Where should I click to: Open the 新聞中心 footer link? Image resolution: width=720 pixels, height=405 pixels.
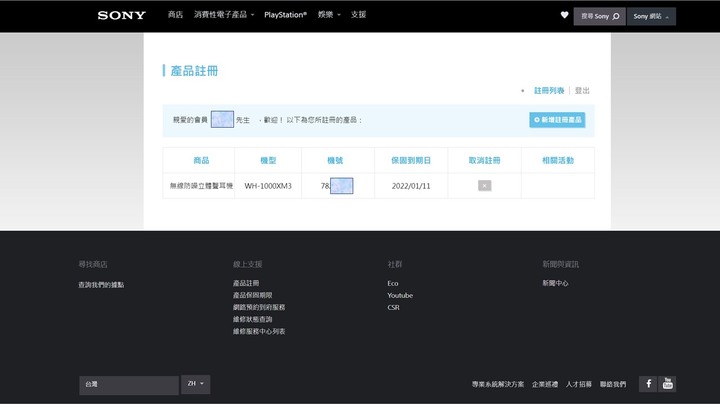click(555, 283)
